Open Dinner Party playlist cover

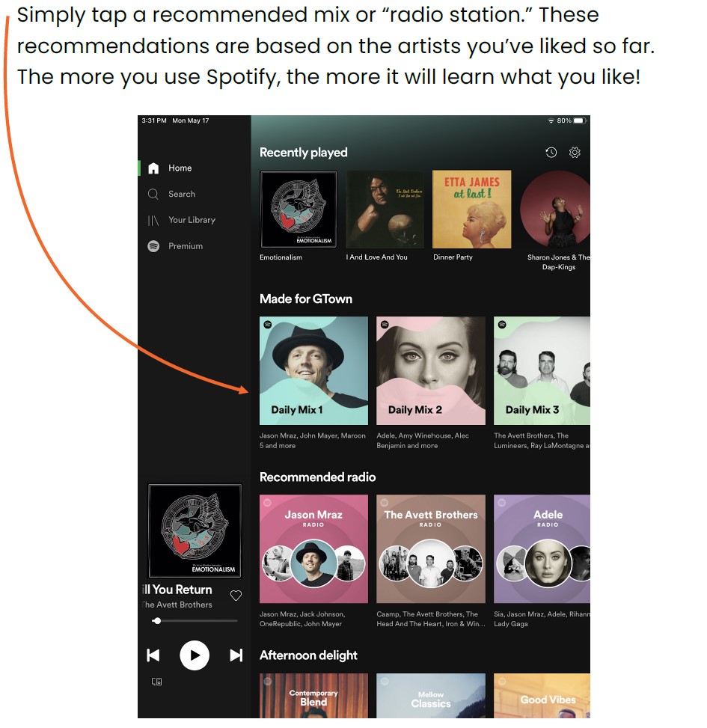coord(471,209)
